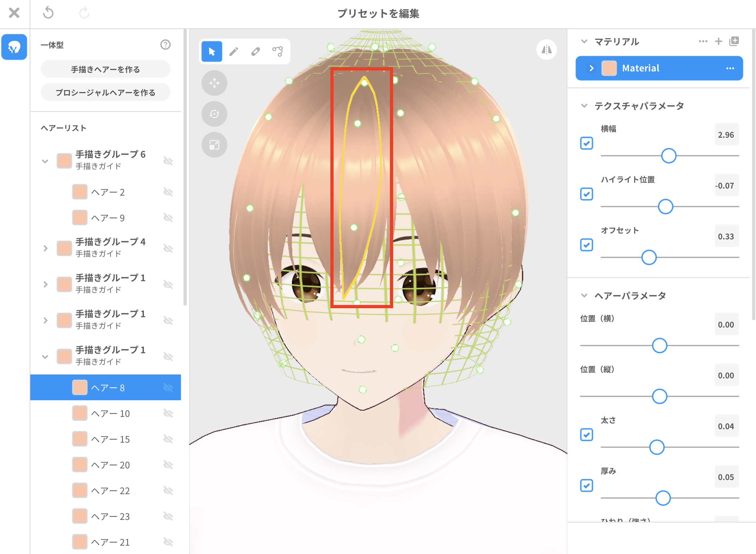Toggle the mirror symmetry icon
The image size is (756, 554).
tap(547, 50)
